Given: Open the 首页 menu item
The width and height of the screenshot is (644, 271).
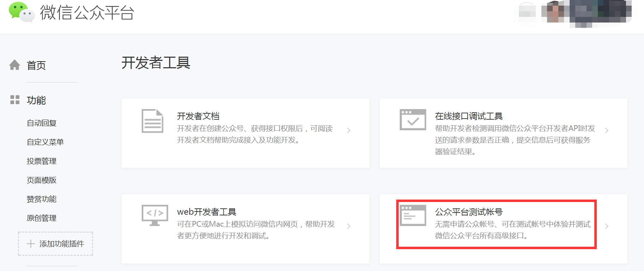Looking at the screenshot, I should point(36,65).
